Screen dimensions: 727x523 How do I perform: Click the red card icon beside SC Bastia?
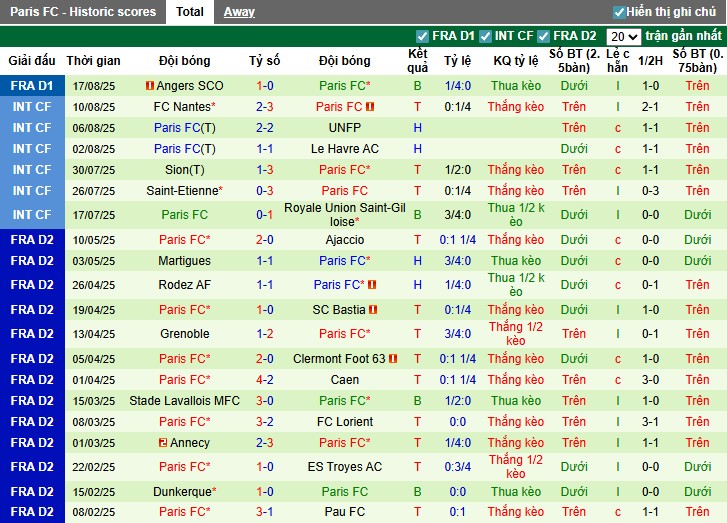point(373,310)
